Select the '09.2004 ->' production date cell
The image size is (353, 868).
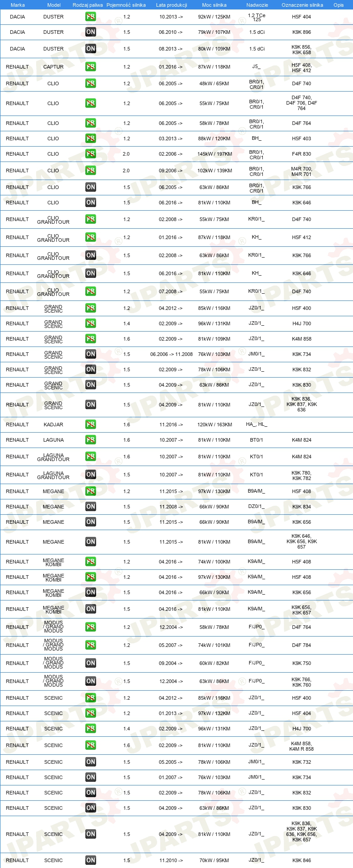(171, 663)
